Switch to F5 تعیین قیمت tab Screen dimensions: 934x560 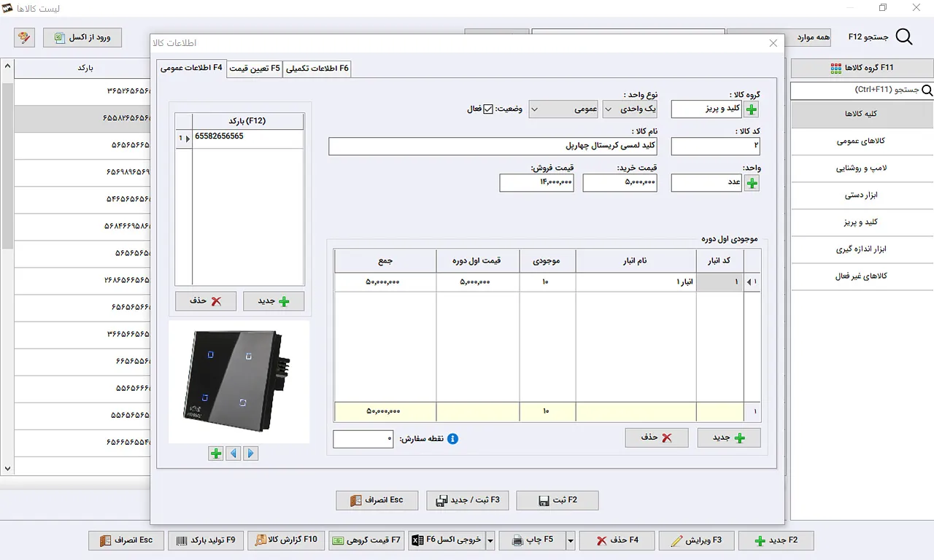pos(254,69)
